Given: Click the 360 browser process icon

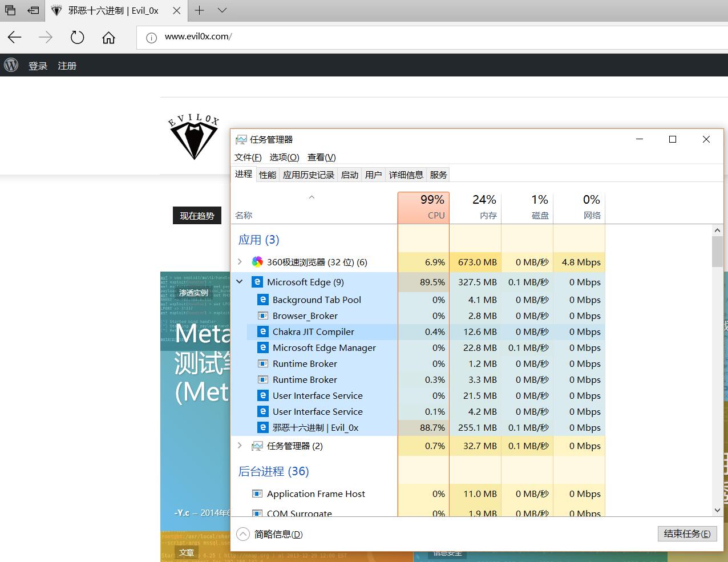Looking at the screenshot, I should point(258,262).
